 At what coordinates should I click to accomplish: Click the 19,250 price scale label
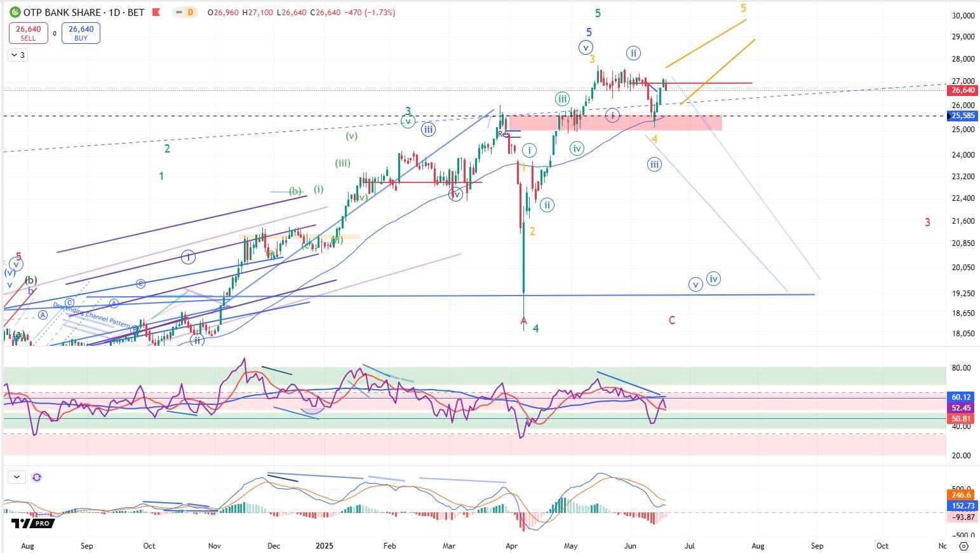click(x=963, y=294)
